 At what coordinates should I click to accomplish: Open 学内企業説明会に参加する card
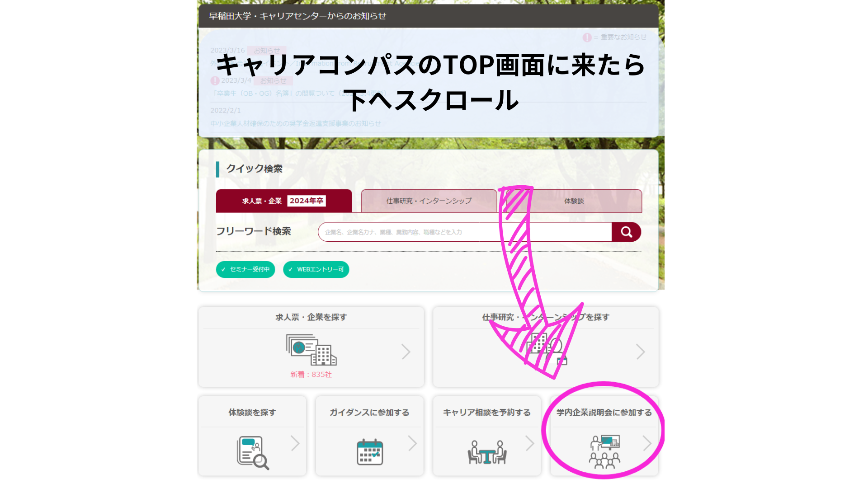[604, 436]
